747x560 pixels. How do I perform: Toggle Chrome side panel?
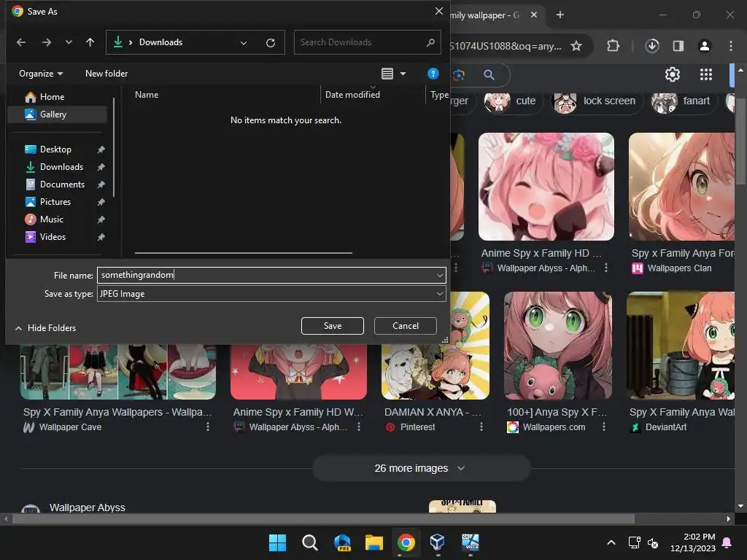[678, 46]
